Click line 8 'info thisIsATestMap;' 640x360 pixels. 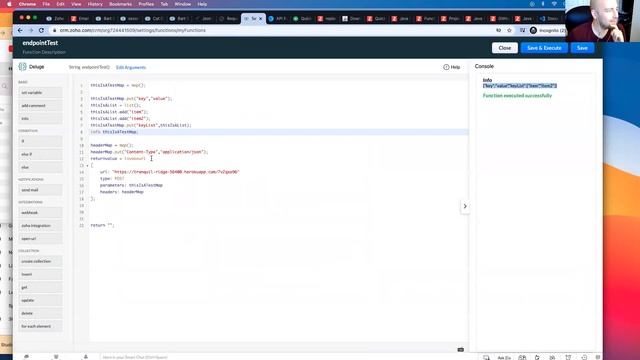pyautogui.click(x=114, y=132)
